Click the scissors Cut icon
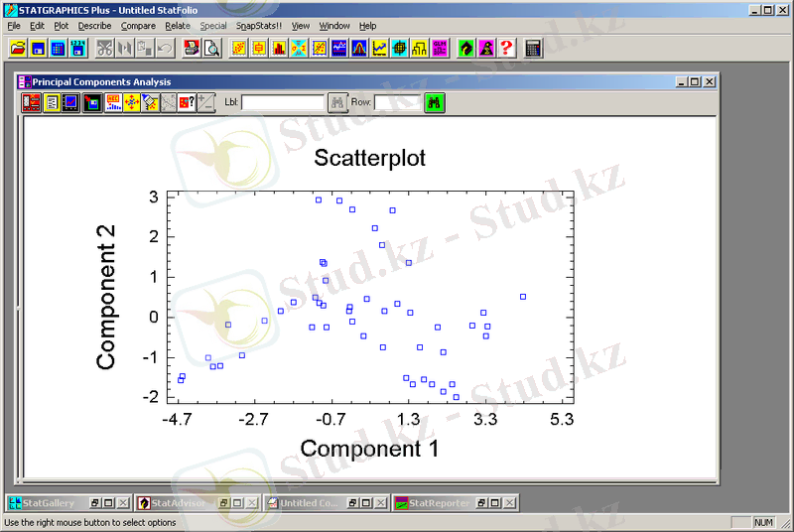Image resolution: width=794 pixels, height=532 pixels. 104,48
